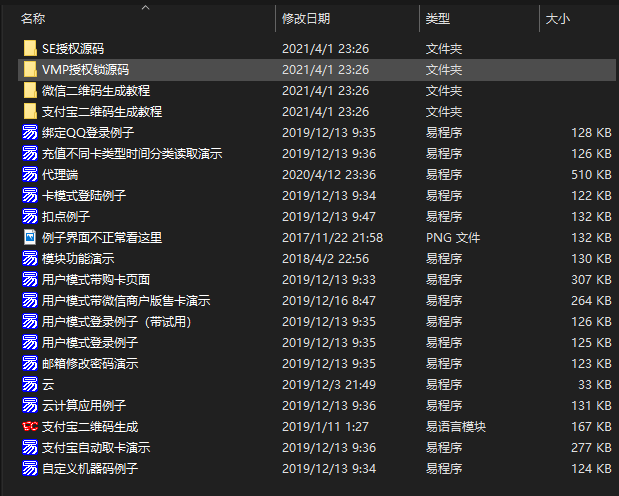
Task: Click the date 2019/12/16 8:47
Action: pyautogui.click(x=329, y=300)
